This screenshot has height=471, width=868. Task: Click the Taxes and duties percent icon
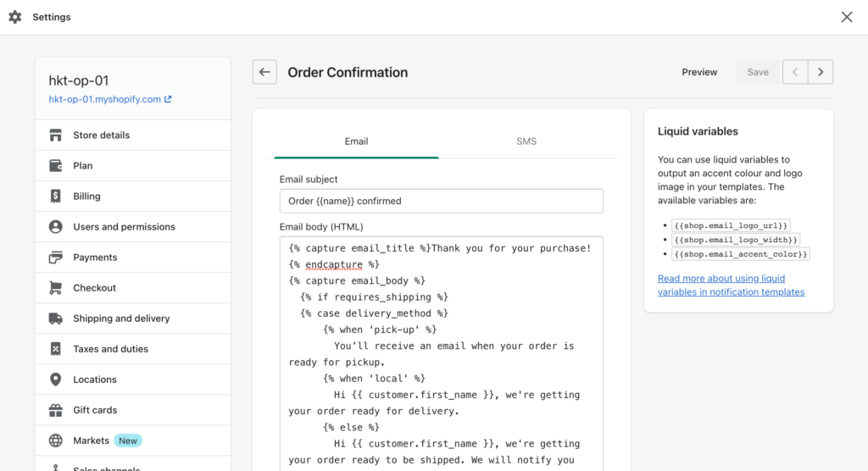tap(55, 349)
